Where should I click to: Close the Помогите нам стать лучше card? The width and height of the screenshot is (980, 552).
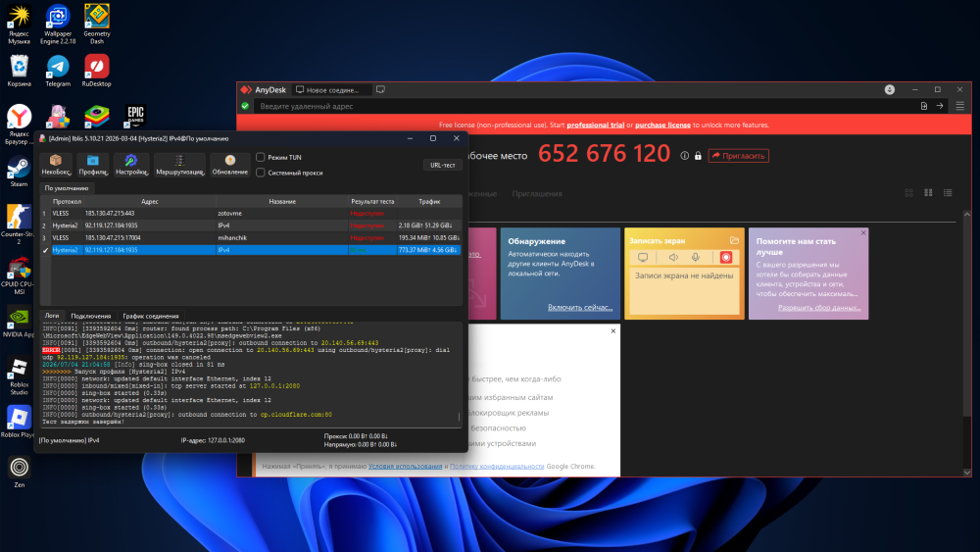(x=863, y=233)
